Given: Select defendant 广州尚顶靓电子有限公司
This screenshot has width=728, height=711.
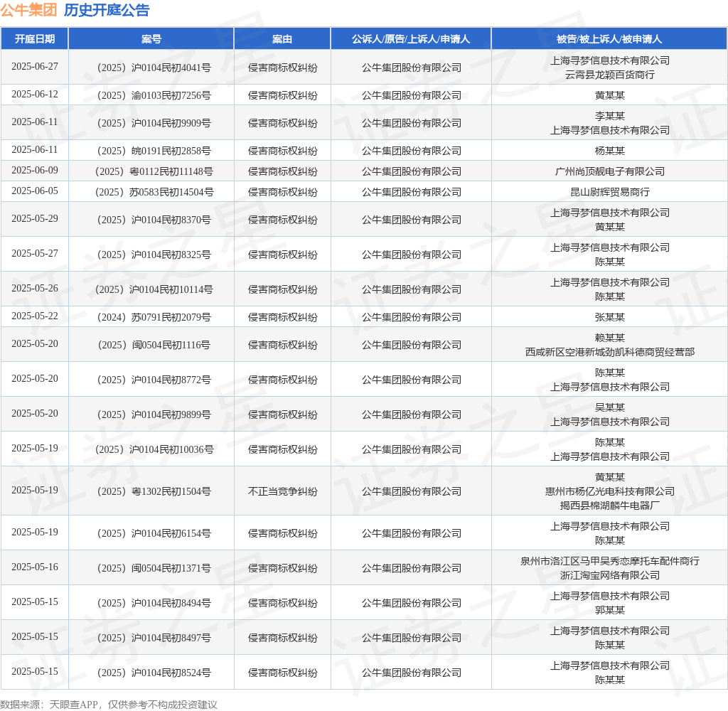Looking at the screenshot, I should tap(610, 172).
